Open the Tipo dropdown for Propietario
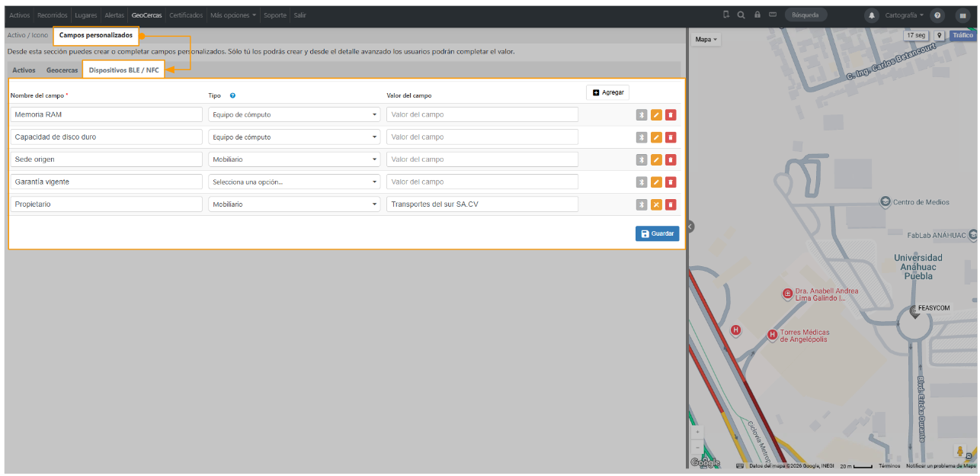980x476 pixels. (x=294, y=204)
